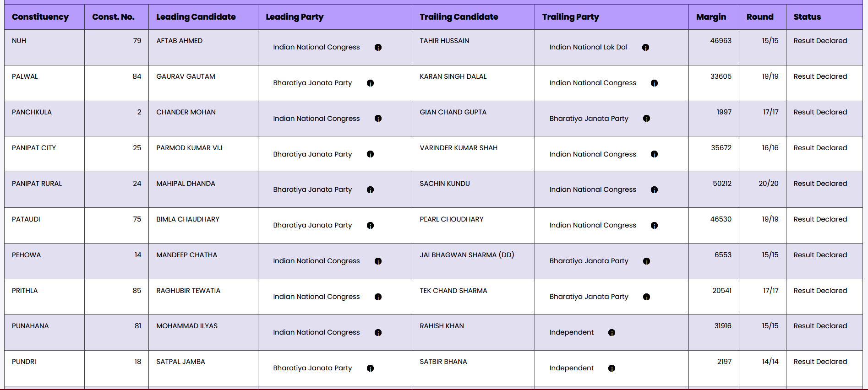Screen dimensions: 868x390
Task: Click the Leading Candidate column header
Action: 196,17
